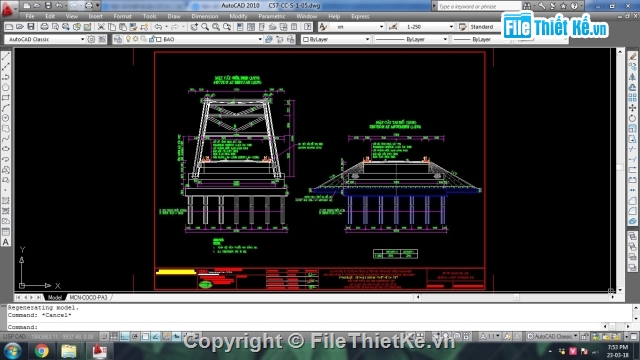Screen dimensions: 640x360
Task: Toggle Grid Display in status bar
Action: click(x=114, y=336)
